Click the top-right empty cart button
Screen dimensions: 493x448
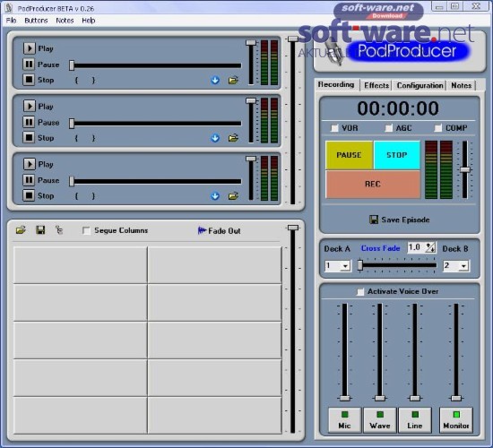215,265
